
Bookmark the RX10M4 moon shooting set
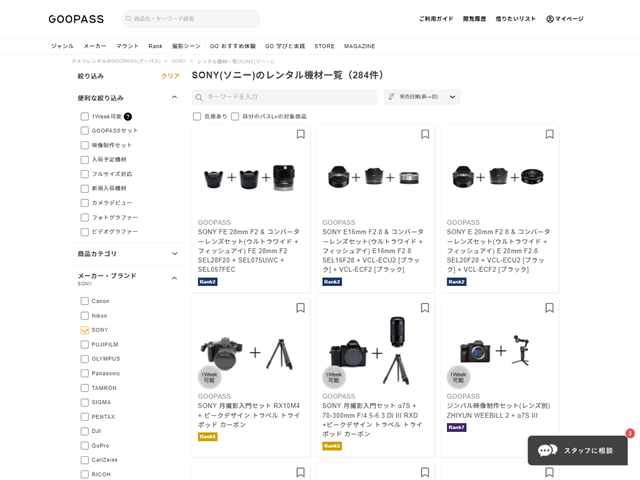click(300, 308)
